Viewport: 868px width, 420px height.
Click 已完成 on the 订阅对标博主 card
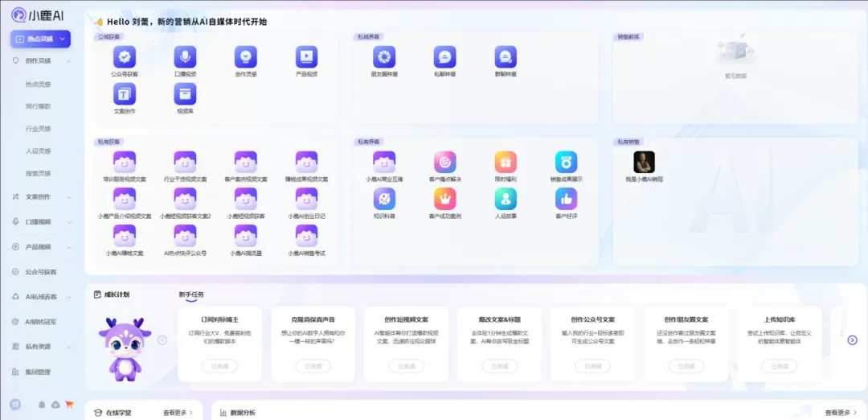pyautogui.click(x=219, y=366)
